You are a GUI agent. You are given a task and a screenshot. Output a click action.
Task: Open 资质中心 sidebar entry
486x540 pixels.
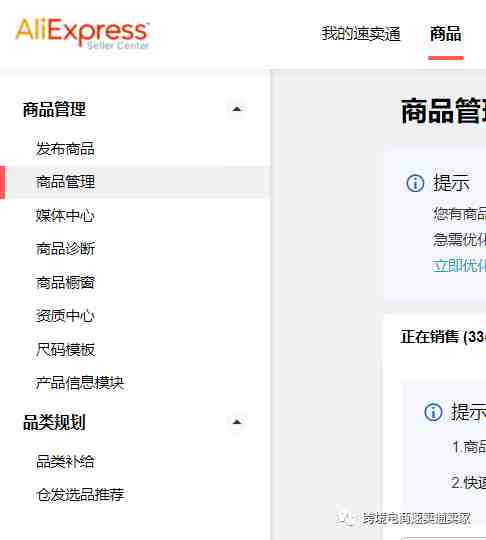point(65,315)
